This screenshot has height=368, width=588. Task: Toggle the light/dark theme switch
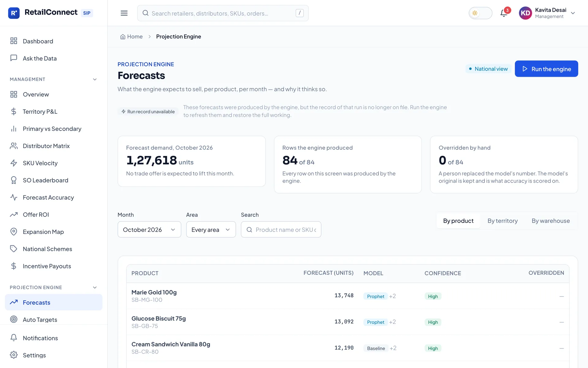(x=481, y=13)
